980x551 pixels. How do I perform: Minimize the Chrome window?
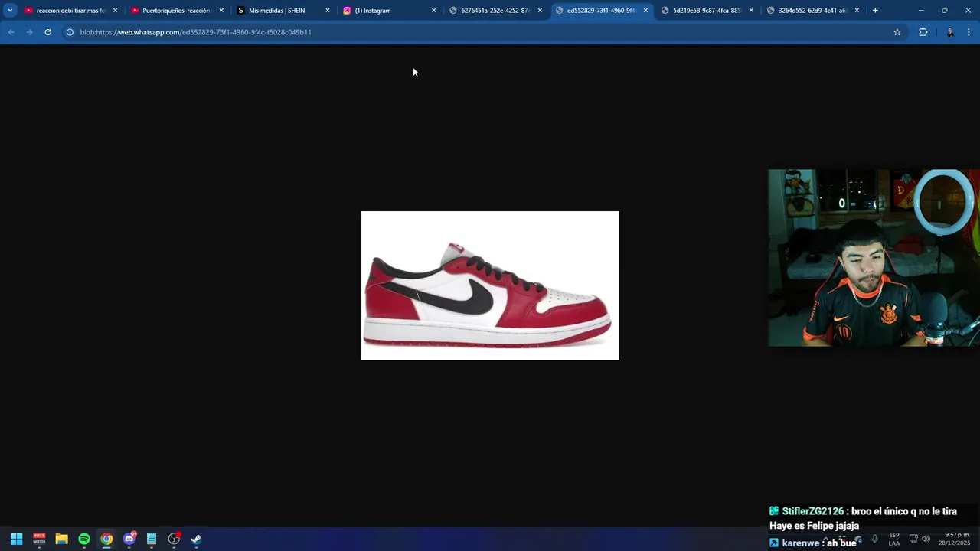pyautogui.click(x=921, y=11)
